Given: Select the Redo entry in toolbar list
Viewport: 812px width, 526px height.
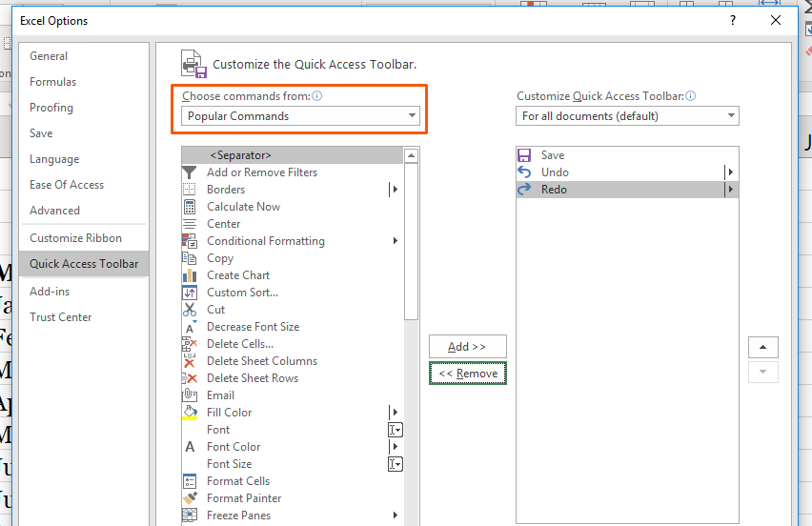Looking at the screenshot, I should pyautogui.click(x=627, y=190).
